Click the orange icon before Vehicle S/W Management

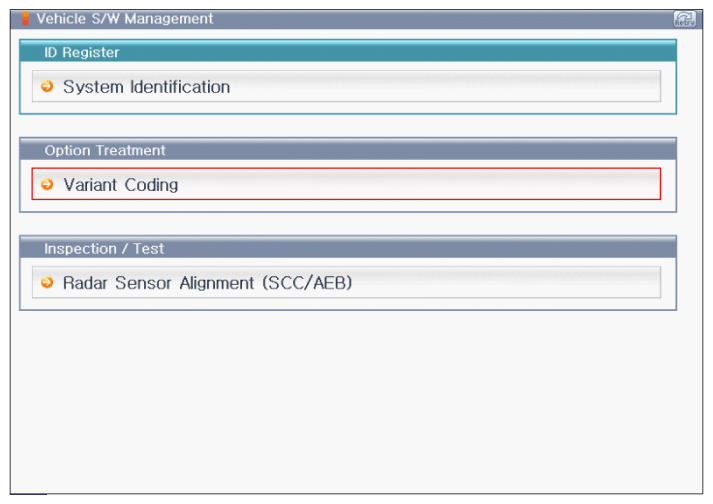click(x=26, y=19)
